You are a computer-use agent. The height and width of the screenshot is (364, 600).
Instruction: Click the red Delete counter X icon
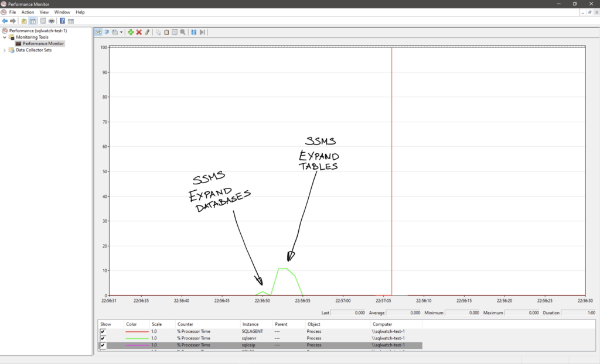(x=139, y=32)
